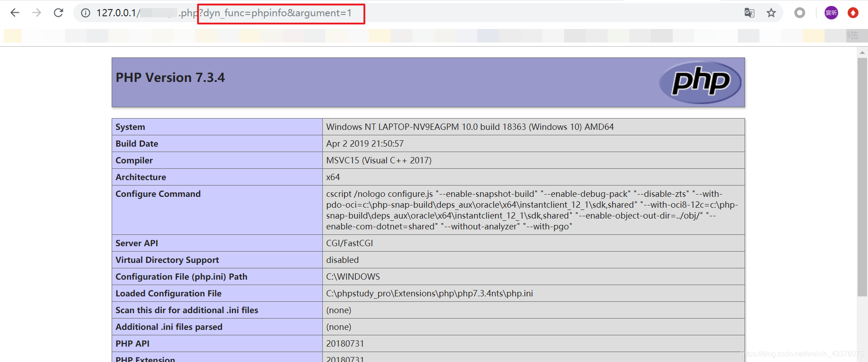This screenshot has height=362, width=868.
Task: Select the 'C:\WINDOWS' path value
Action: 353,276
